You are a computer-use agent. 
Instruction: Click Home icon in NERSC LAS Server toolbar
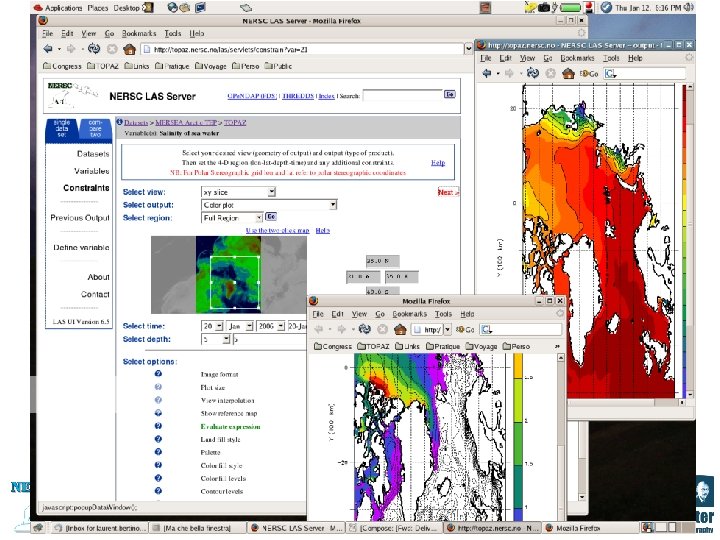(x=130, y=49)
